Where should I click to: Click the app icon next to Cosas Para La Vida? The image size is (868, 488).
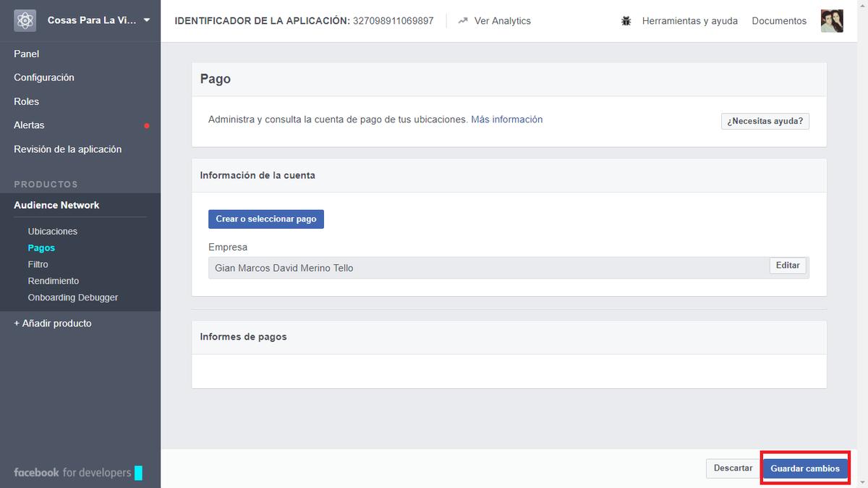pyautogui.click(x=24, y=20)
